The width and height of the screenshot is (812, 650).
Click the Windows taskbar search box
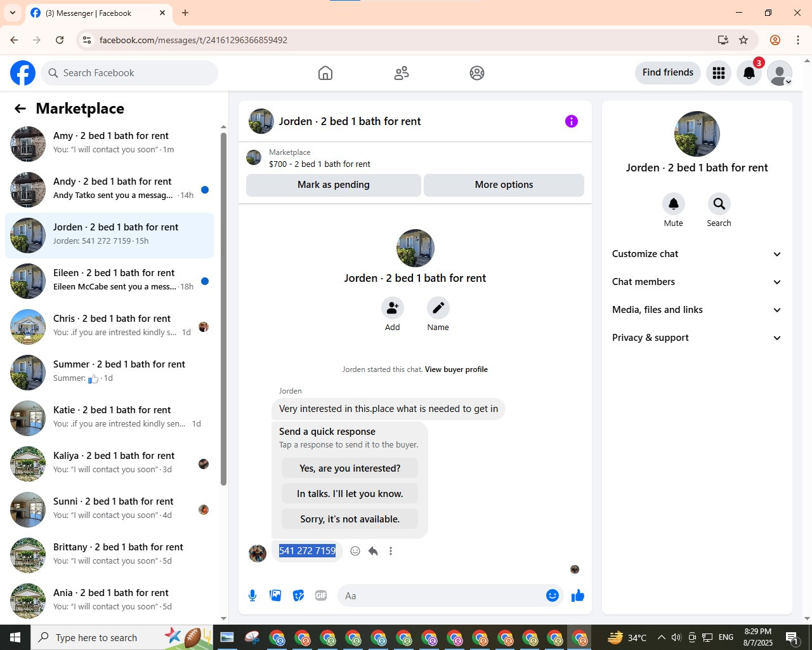pyautogui.click(x=96, y=637)
